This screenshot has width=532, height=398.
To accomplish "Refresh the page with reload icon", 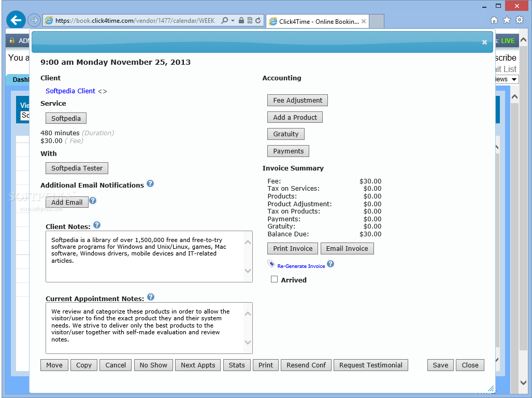I will click(x=258, y=20).
